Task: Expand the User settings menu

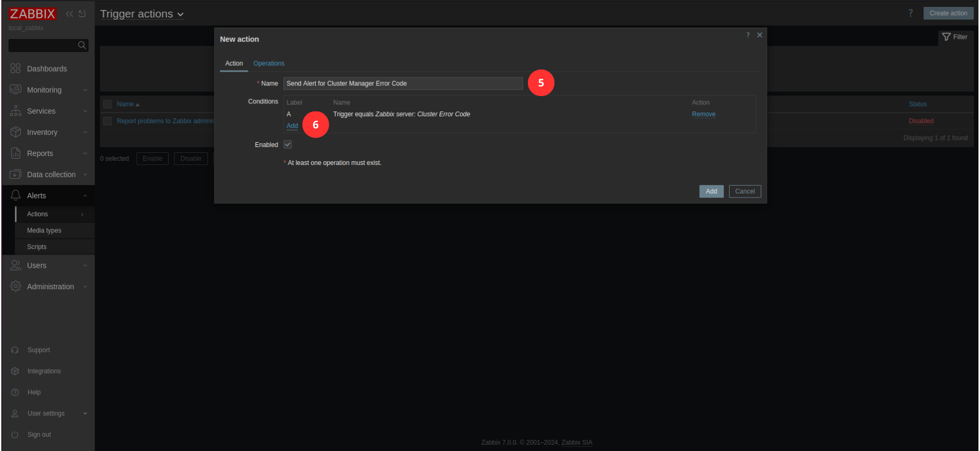Action: click(x=85, y=414)
